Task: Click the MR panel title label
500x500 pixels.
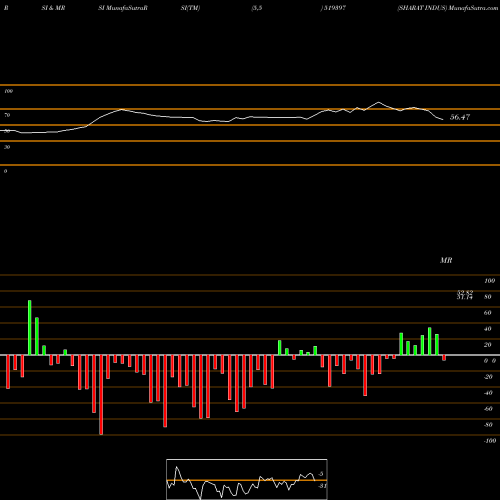Action: (x=446, y=260)
